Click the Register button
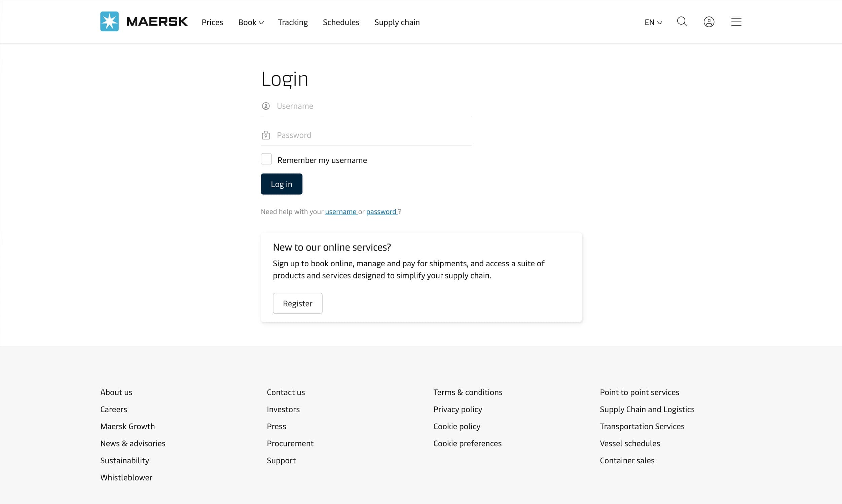842x504 pixels. (x=297, y=303)
